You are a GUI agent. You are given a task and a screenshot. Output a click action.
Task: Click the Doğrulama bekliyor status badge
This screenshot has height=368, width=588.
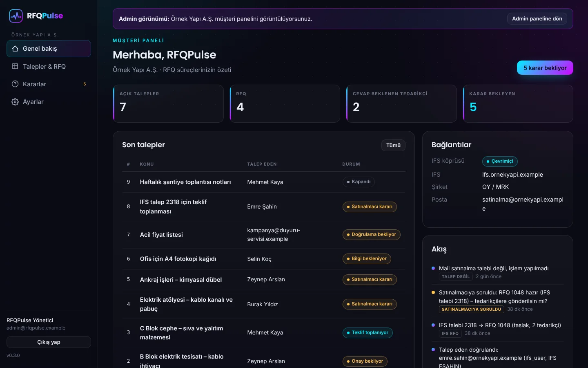point(371,235)
